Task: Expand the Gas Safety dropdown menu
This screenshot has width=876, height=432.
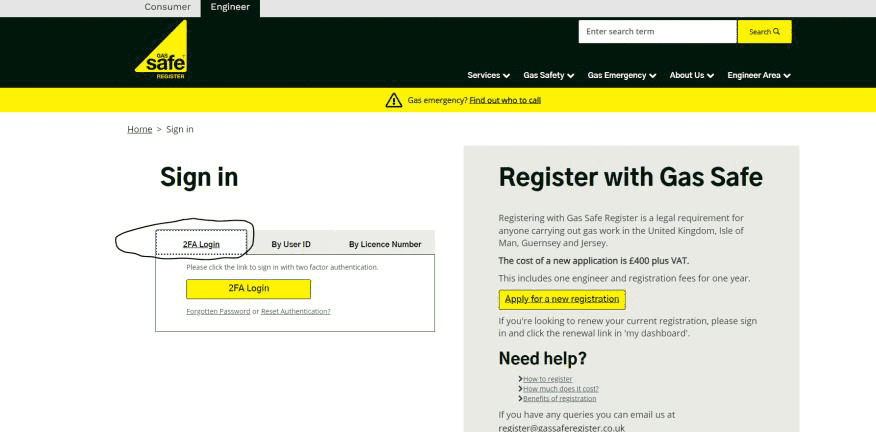Action: pos(549,75)
